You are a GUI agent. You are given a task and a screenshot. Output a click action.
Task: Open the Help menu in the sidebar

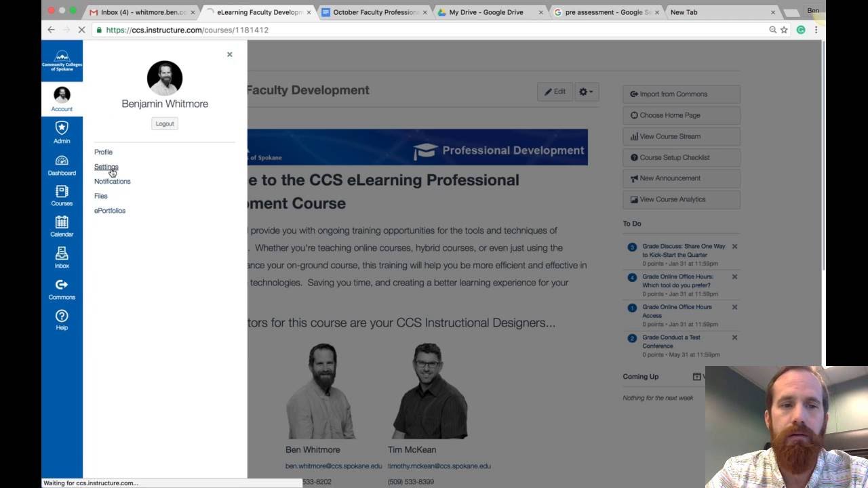[x=62, y=320]
